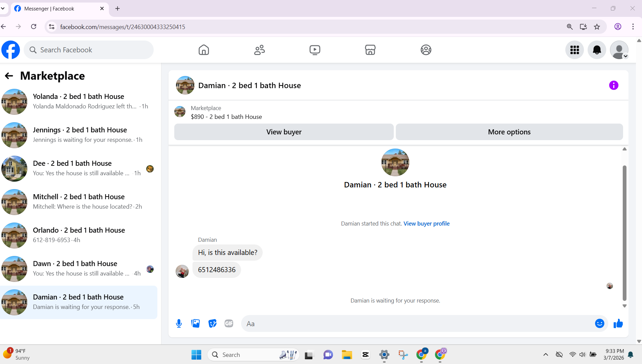Screen dimensions: 642x364
Task: Click the More options button
Action: pos(509,132)
